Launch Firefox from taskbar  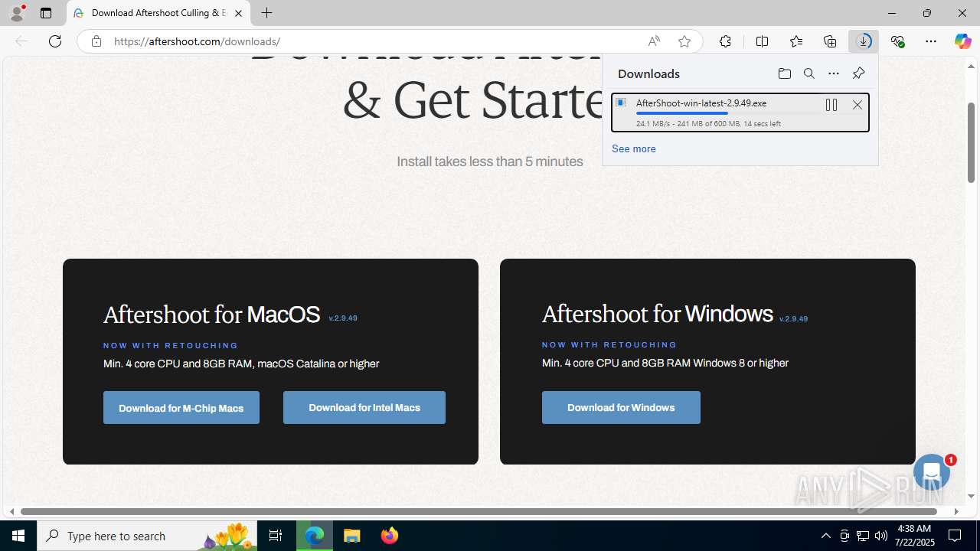pos(390,536)
